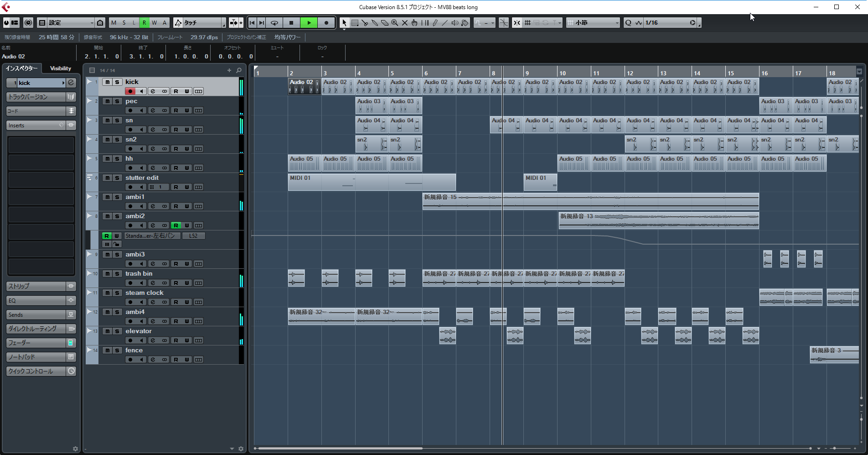Image resolution: width=868 pixels, height=455 pixels.
Task: Click the transport Record button
Action: pos(326,23)
